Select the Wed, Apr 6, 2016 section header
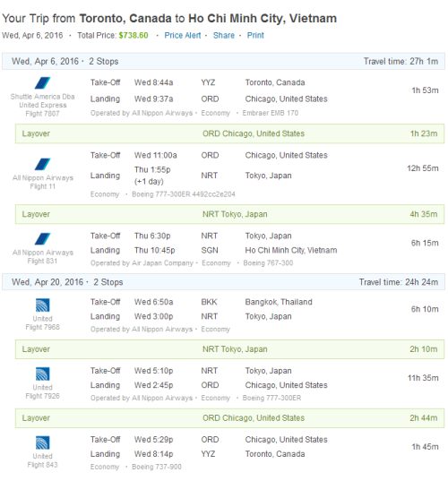Image resolution: width=448 pixels, height=481 pixels. point(223,61)
